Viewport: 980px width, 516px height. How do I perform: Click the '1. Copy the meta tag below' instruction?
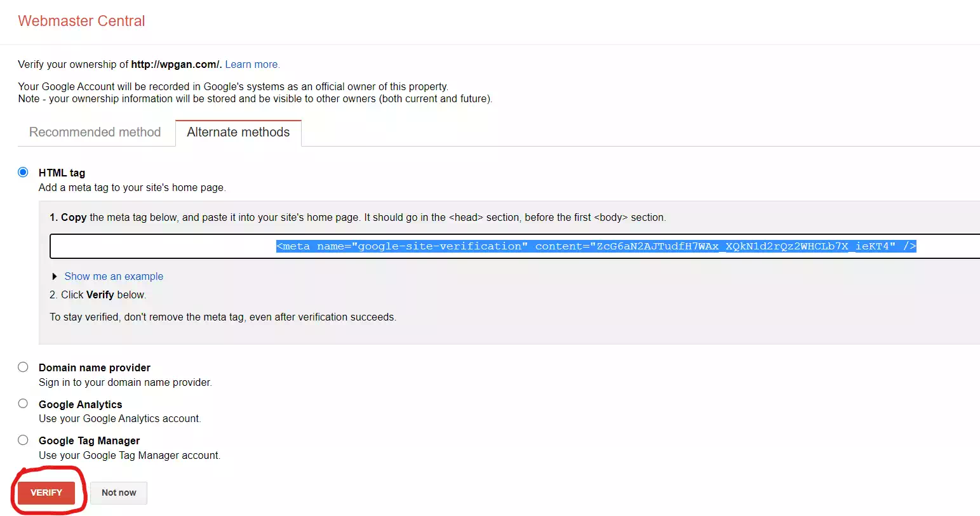tap(358, 217)
